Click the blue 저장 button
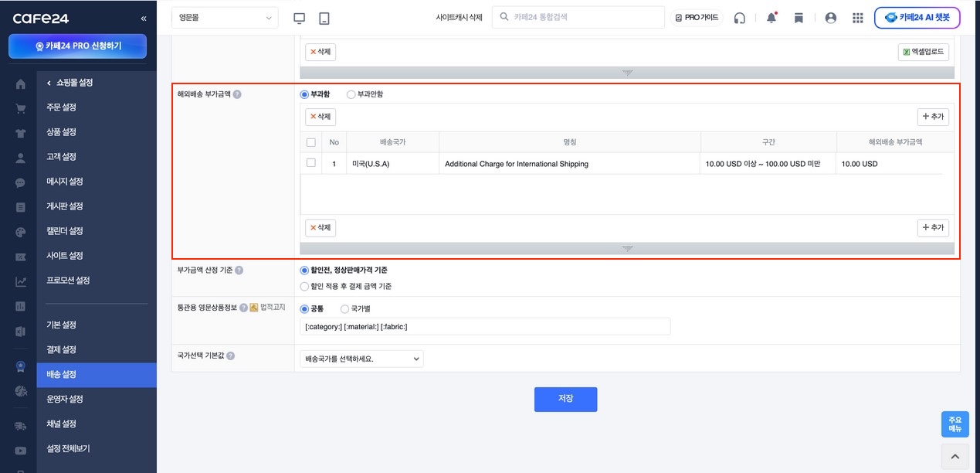The image size is (980, 473). coord(565,399)
